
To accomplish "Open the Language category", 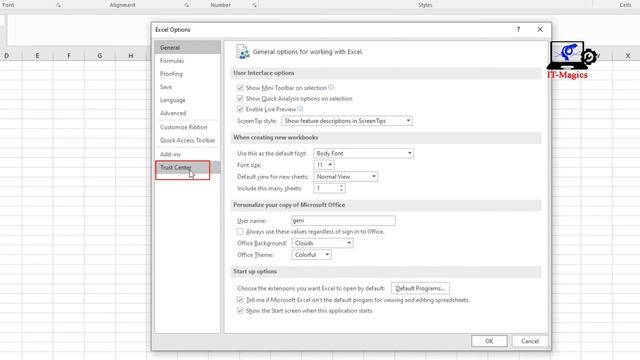I will coord(187,100).
